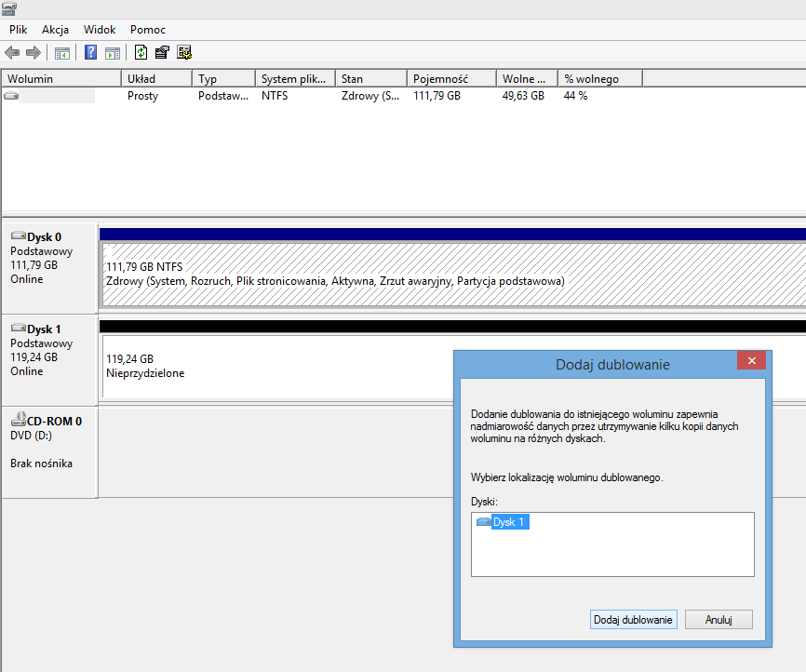This screenshot has width=806, height=672.
Task: Sort by the Stan column header
Action: pyautogui.click(x=371, y=79)
